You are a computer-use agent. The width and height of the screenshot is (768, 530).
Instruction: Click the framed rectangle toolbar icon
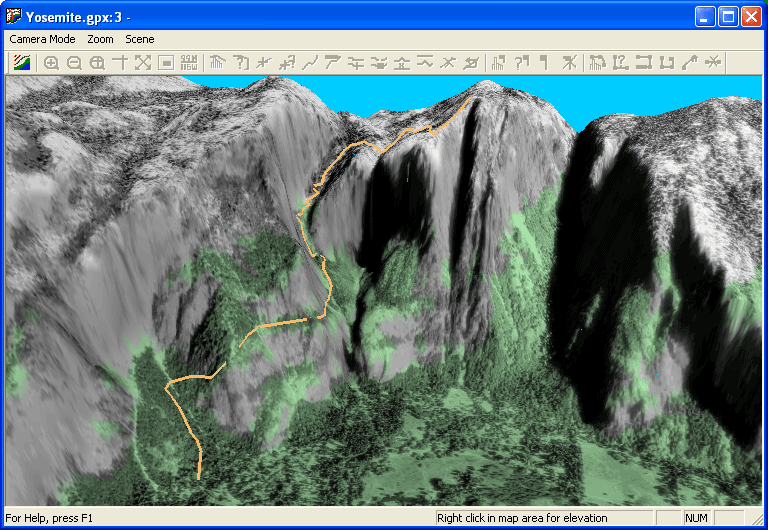pos(166,62)
